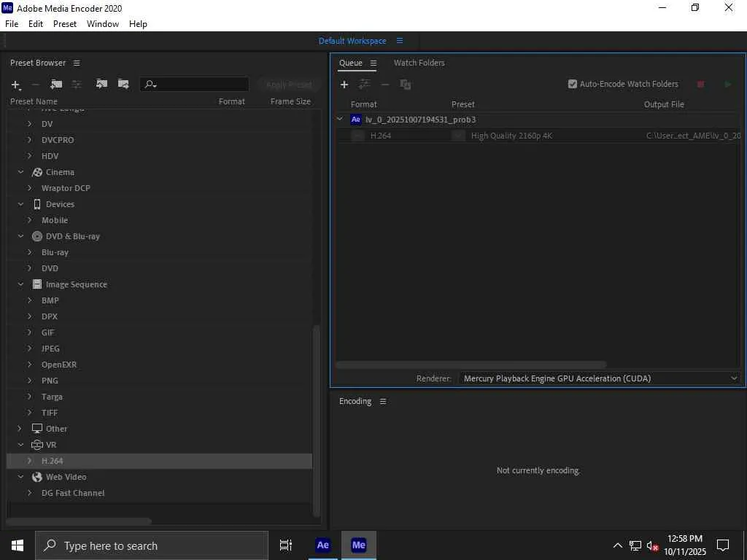Click the Apply Preset button
This screenshot has height=560, width=747.
289,85
